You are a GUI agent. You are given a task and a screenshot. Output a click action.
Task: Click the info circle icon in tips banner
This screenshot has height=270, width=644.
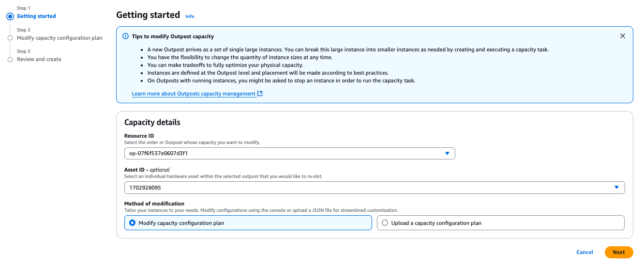125,36
